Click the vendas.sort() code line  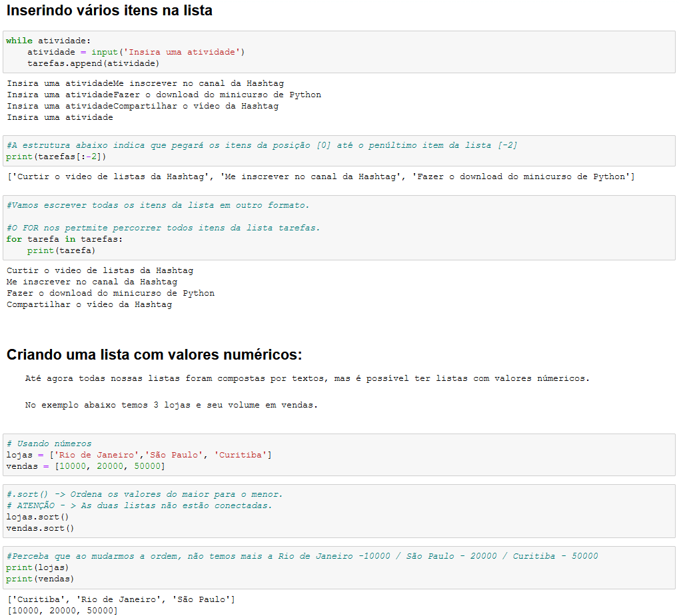click(40, 528)
